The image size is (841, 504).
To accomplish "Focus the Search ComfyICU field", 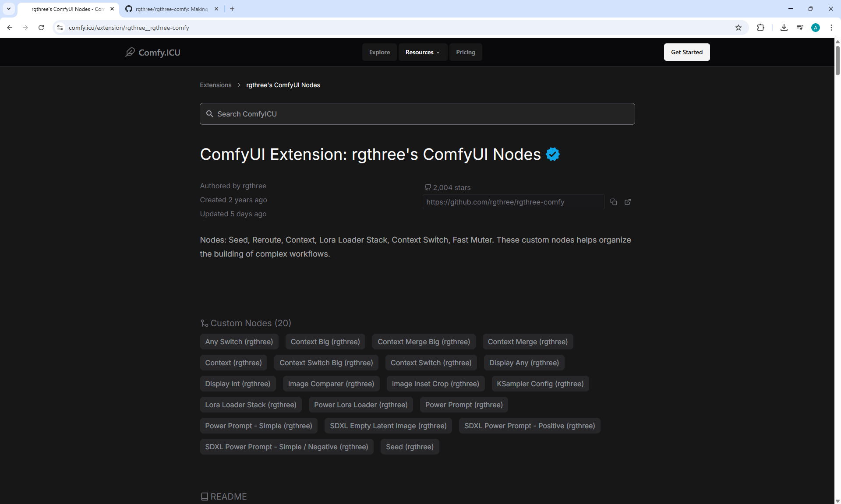I will (x=417, y=114).
